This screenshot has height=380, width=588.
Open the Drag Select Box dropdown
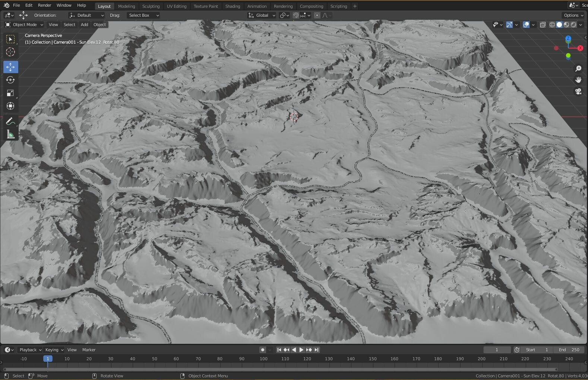[x=143, y=15]
